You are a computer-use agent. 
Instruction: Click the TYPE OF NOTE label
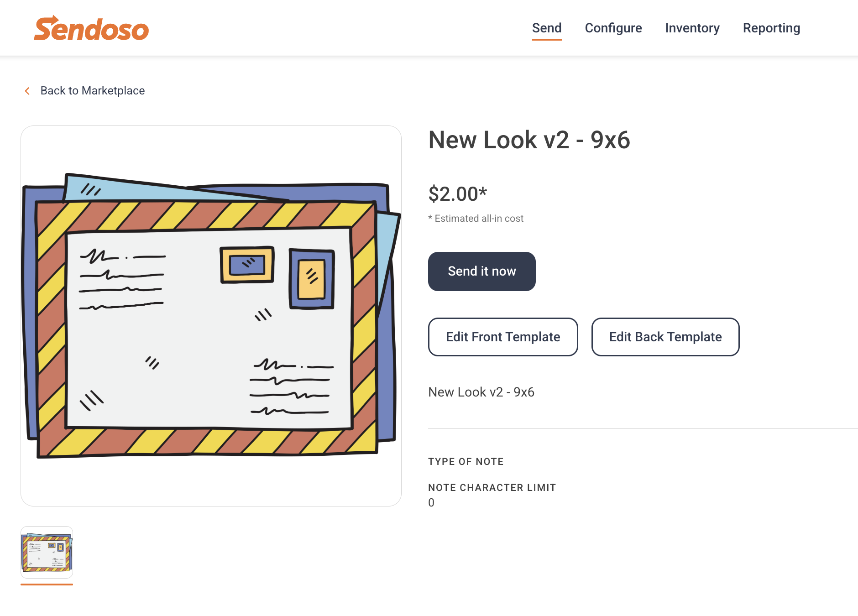tap(466, 462)
